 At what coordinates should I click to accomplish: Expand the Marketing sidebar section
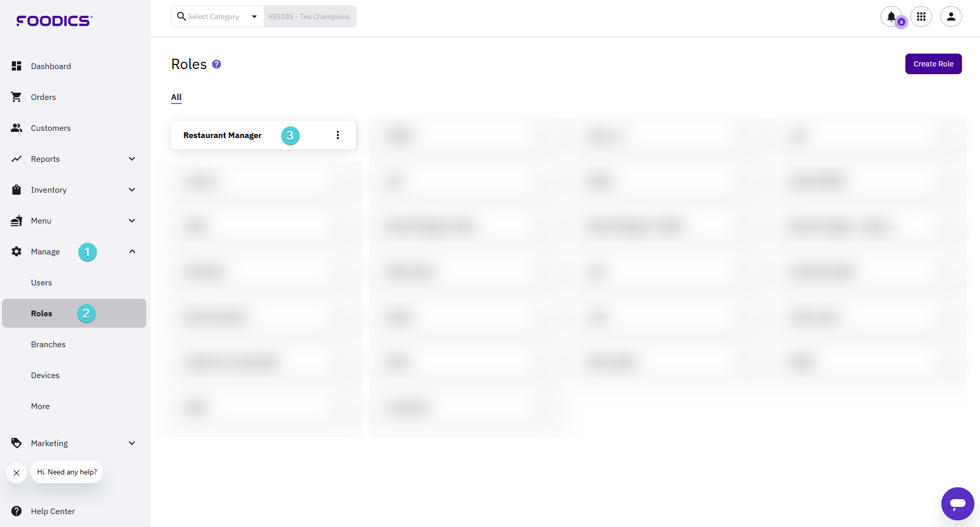coord(132,443)
